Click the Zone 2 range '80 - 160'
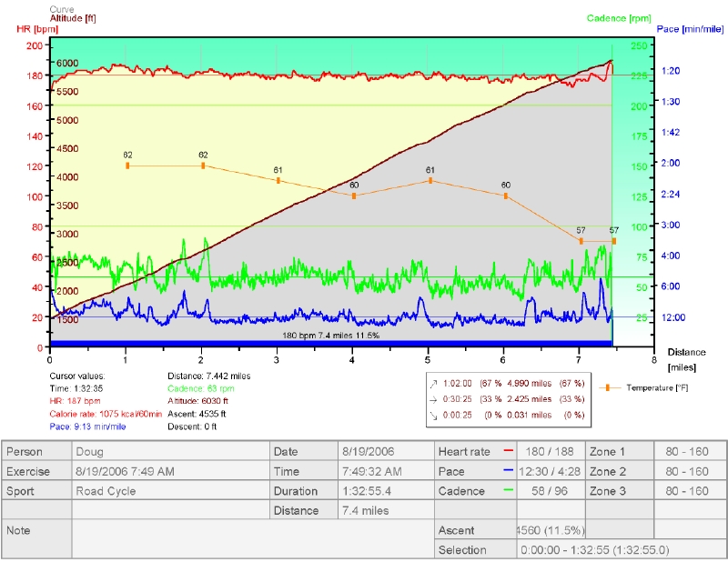This screenshot has width=728, height=562. (x=690, y=471)
